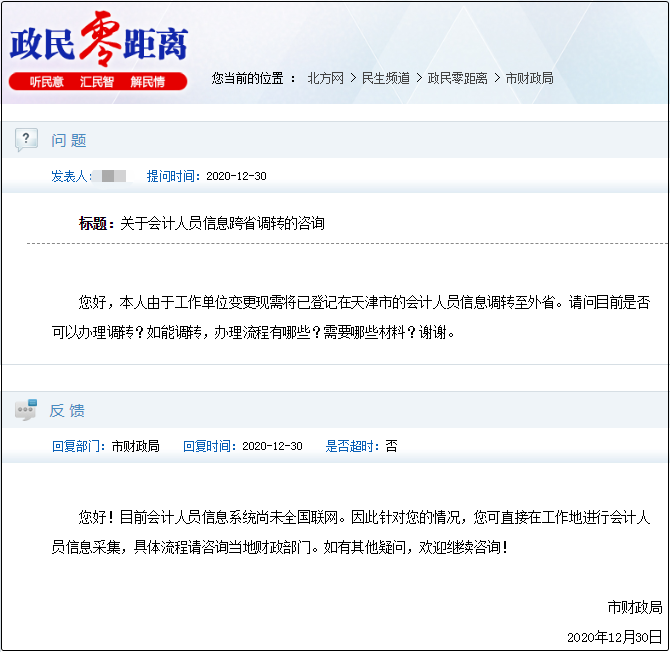Select 解民情 in the red banner

coord(147,82)
